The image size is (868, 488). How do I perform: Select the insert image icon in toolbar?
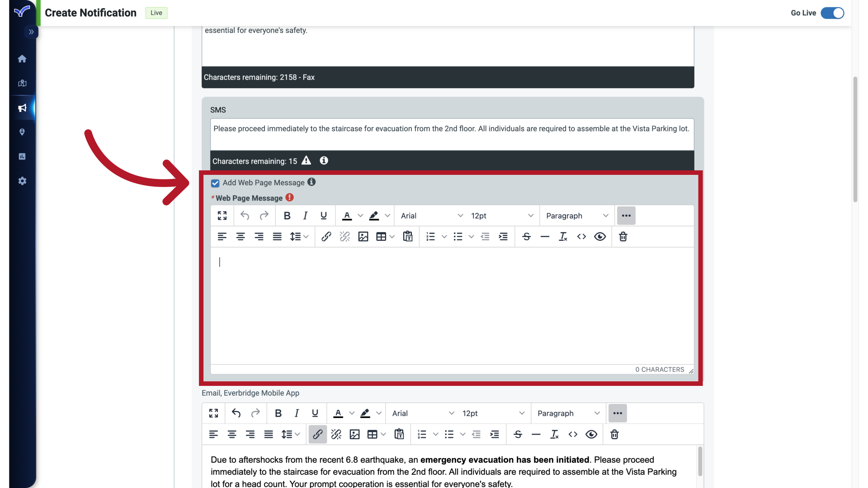[x=363, y=237]
